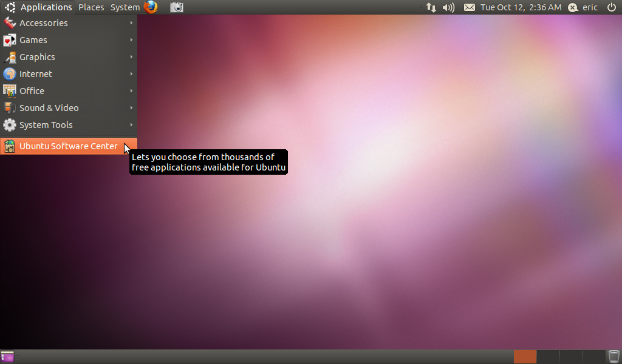
Task: Click the Show Desktop button in bottom panel
Action: pyautogui.click(x=7, y=357)
